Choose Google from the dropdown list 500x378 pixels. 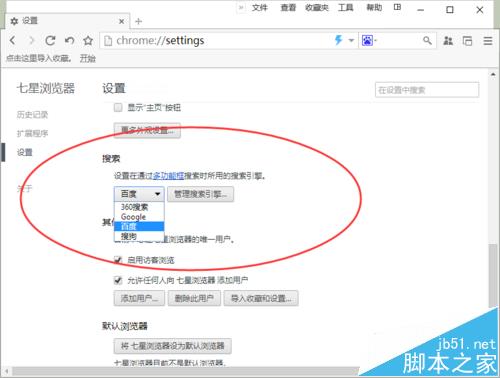pyautogui.click(x=139, y=217)
